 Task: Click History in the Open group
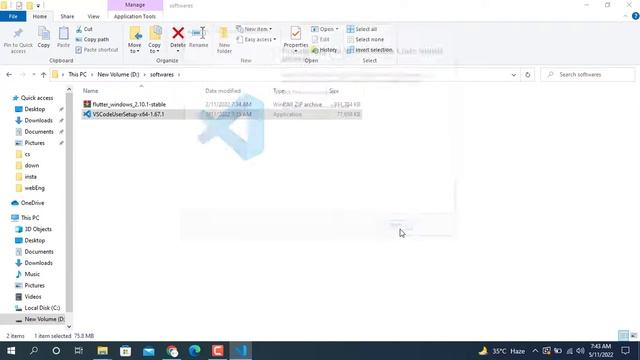[324, 50]
